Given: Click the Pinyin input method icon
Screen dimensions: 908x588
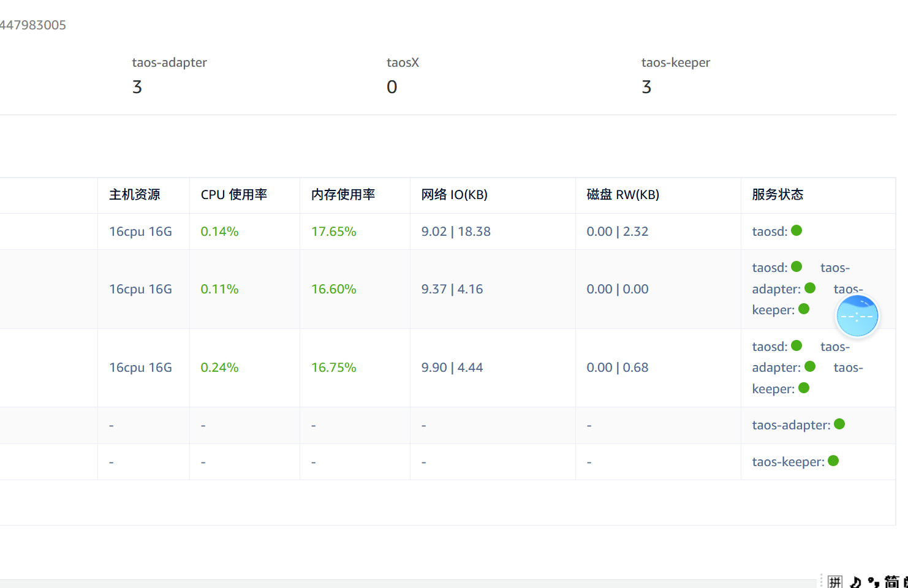Looking at the screenshot, I should 834,581.
